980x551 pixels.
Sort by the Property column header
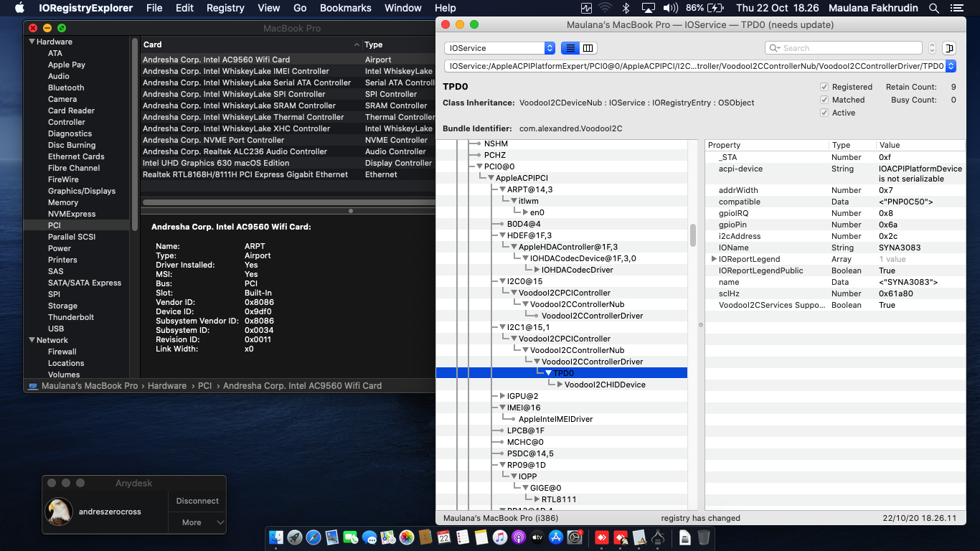point(767,145)
